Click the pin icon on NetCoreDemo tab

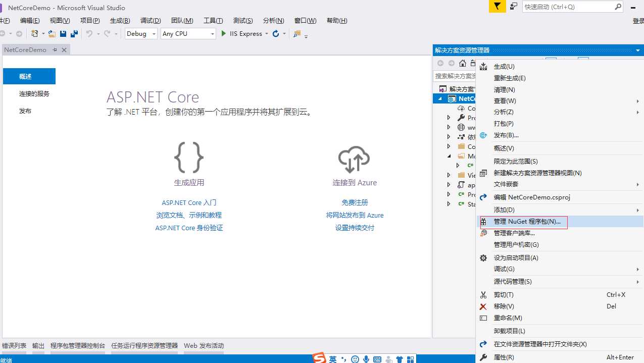click(x=55, y=50)
